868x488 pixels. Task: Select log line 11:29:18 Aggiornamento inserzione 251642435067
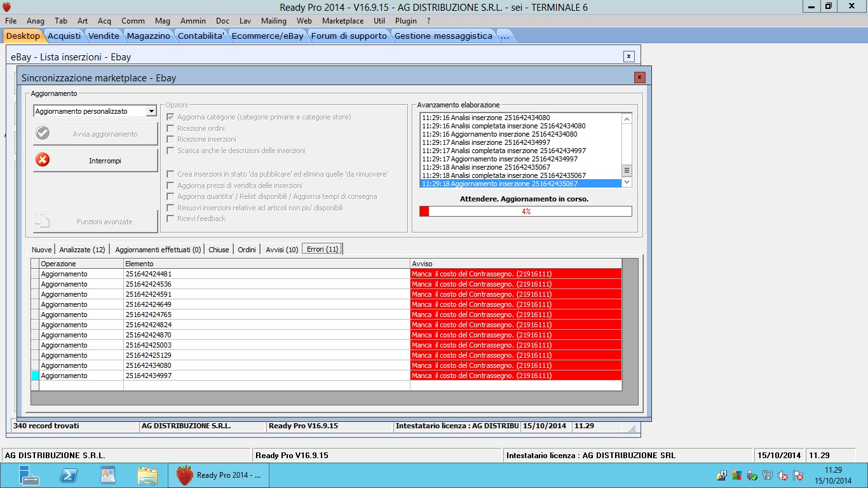click(521, 184)
